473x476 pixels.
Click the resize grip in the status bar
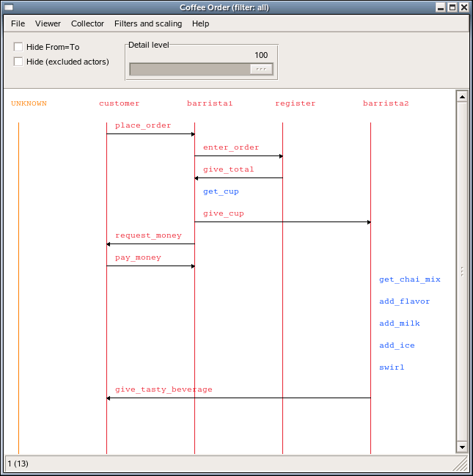tap(461, 464)
